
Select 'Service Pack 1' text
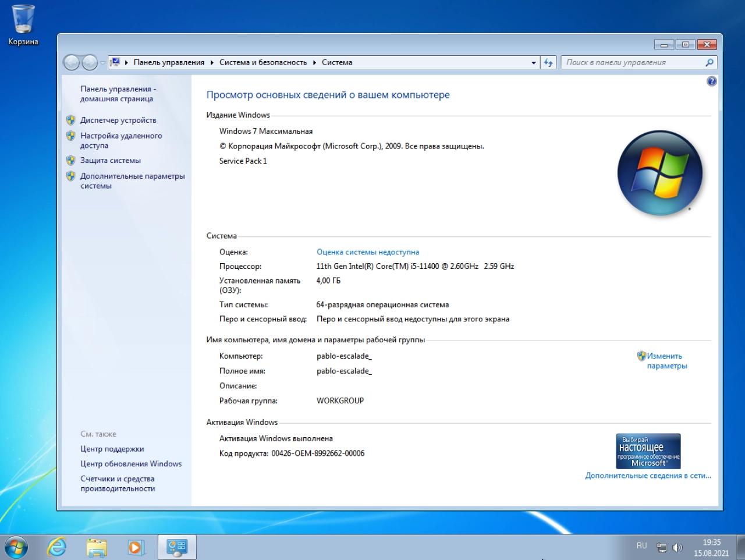[243, 161]
